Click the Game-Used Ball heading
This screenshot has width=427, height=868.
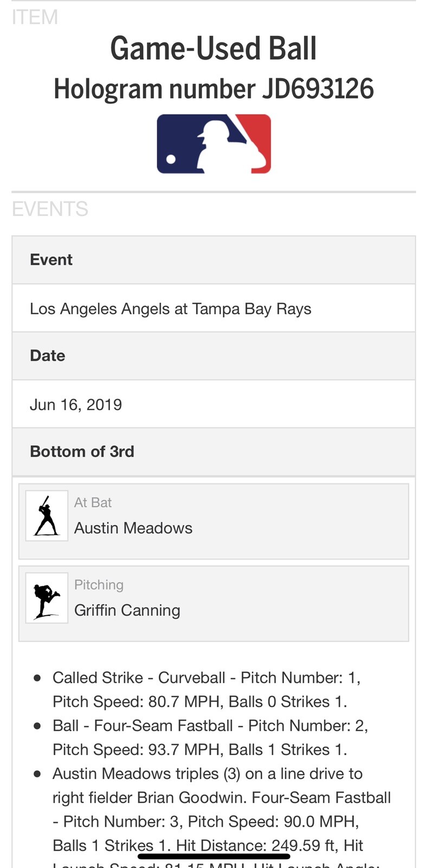(x=214, y=49)
